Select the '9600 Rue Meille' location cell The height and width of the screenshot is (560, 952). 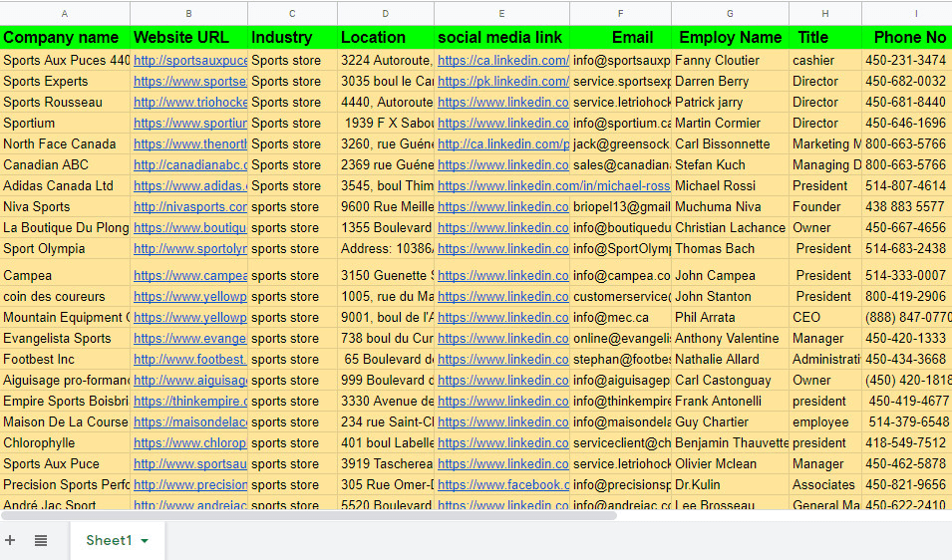coord(386,207)
